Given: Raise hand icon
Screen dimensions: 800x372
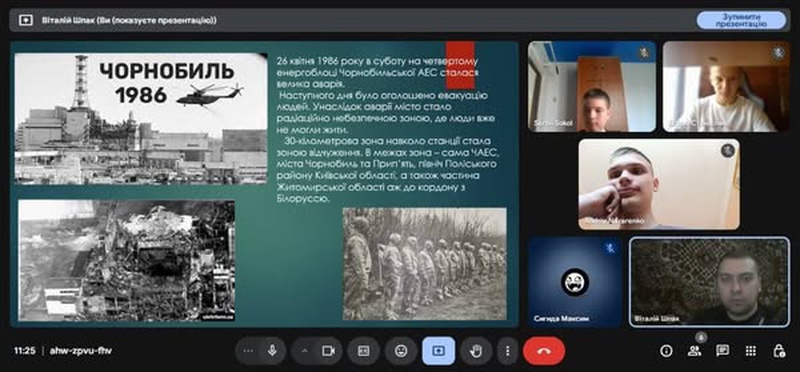Looking at the screenshot, I should click(476, 351).
